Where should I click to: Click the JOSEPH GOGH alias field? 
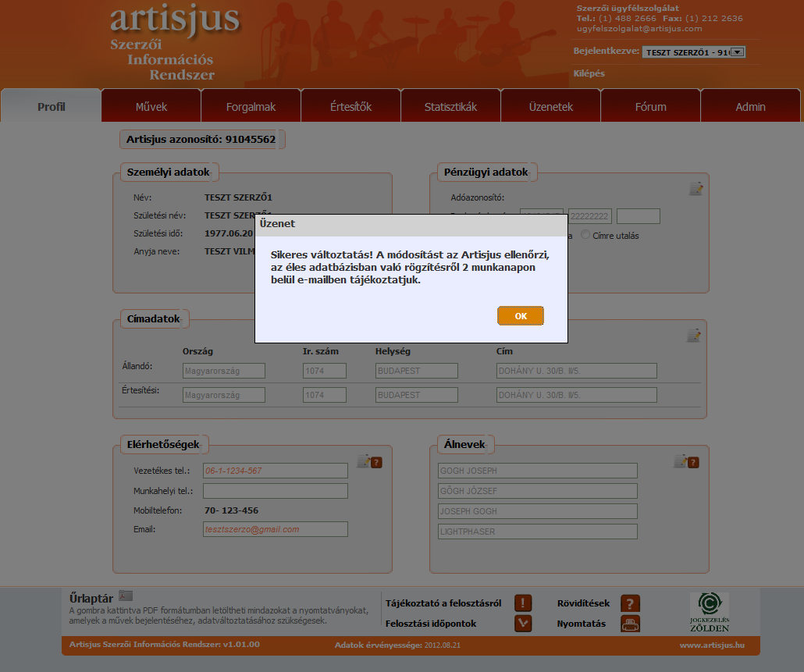point(538,511)
